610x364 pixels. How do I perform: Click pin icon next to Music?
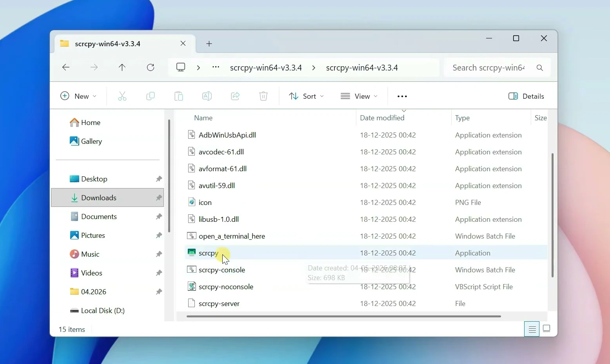(x=159, y=254)
